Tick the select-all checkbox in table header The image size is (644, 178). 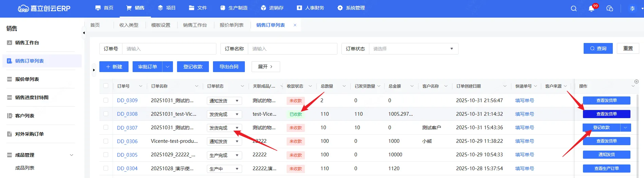(106, 86)
